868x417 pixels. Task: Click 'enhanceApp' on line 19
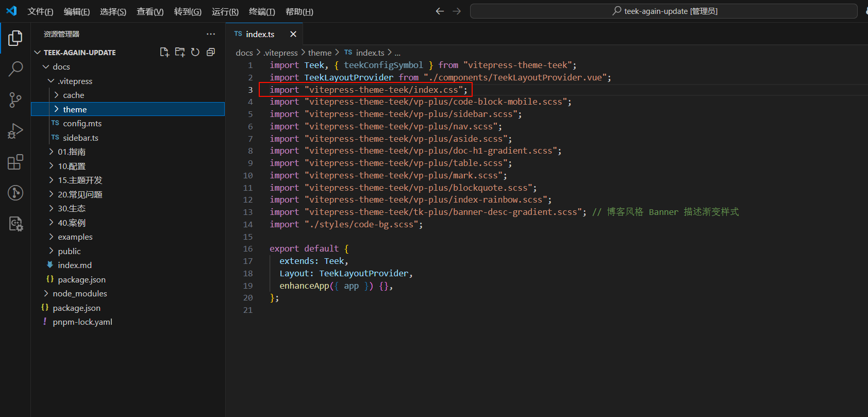pyautogui.click(x=304, y=286)
